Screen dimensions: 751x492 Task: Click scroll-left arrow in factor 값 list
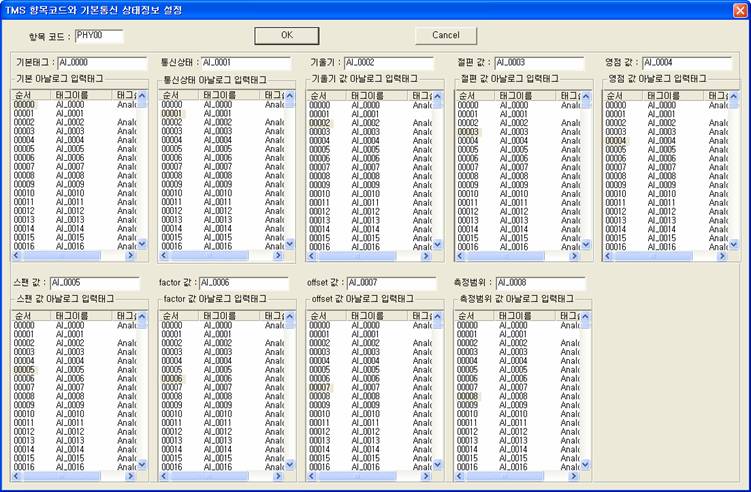[x=164, y=476]
